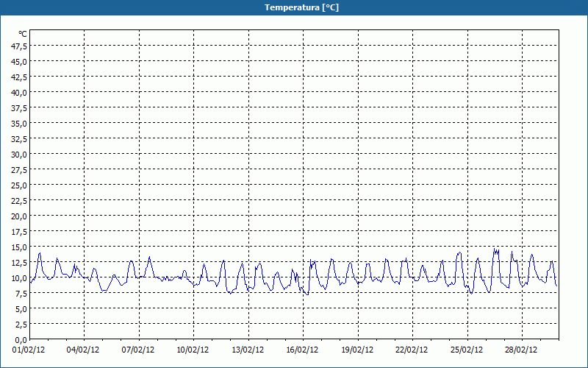Click the 22/02/12 date label
The width and height of the screenshot is (588, 368).
(x=412, y=350)
